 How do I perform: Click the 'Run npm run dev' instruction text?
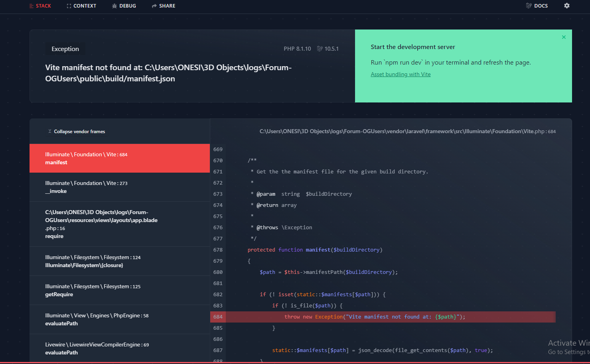point(451,63)
